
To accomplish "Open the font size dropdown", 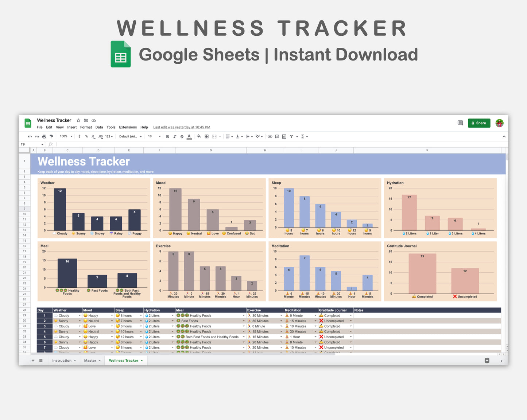I will point(159,136).
